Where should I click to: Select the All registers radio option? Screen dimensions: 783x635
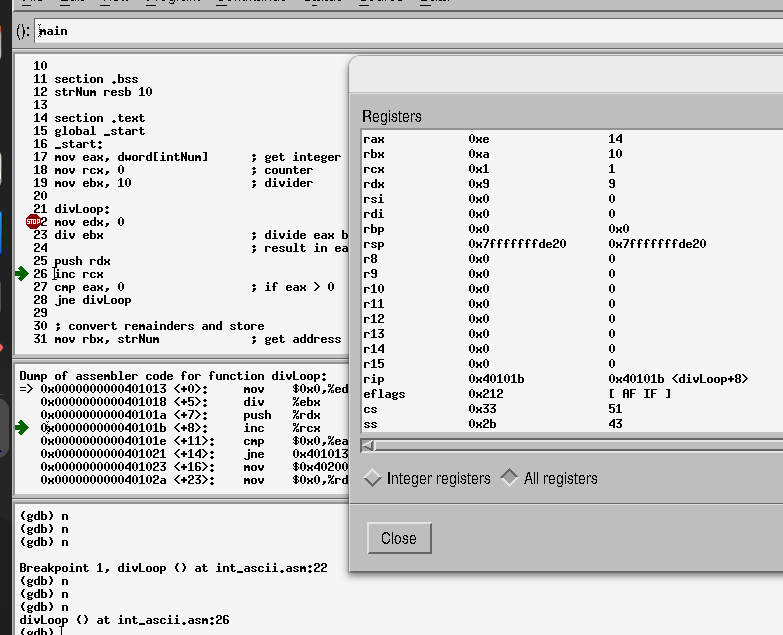pyautogui.click(x=548, y=478)
